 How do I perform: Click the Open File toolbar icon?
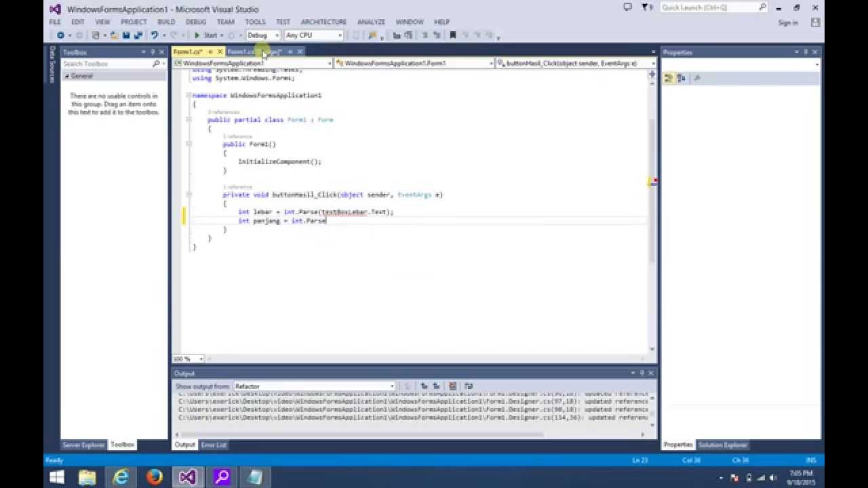pos(115,35)
